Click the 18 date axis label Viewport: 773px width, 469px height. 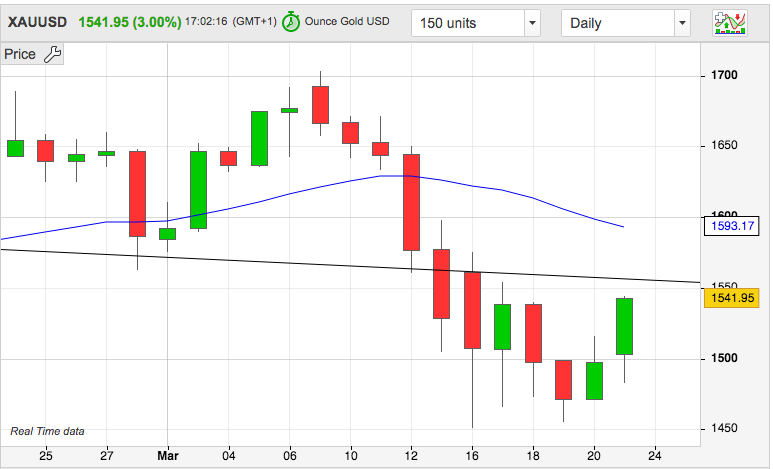click(x=533, y=456)
